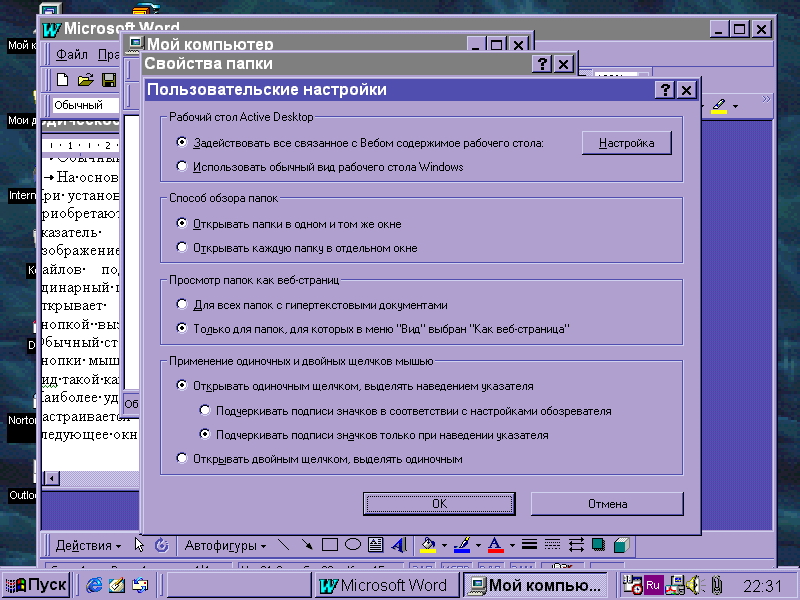Screen dimensions: 800x600
Task: Click the Free Rotate tool icon
Action: (x=162, y=545)
